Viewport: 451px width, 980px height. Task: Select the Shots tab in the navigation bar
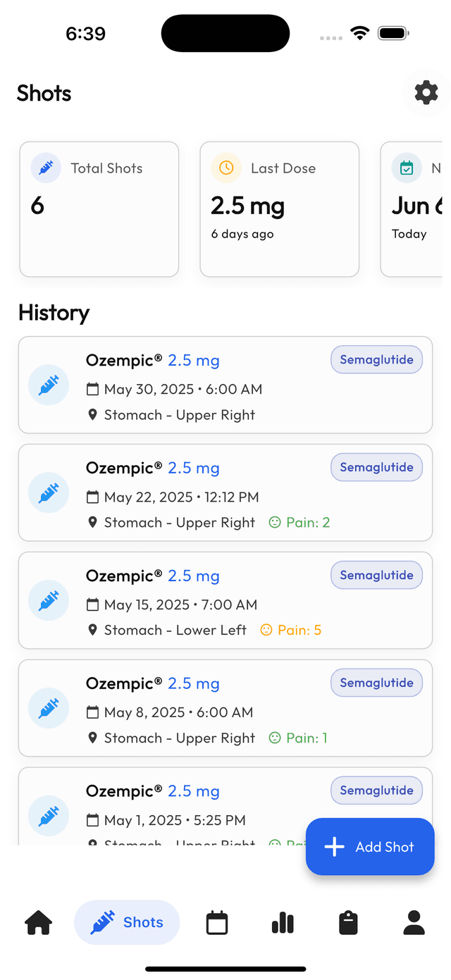click(x=127, y=922)
